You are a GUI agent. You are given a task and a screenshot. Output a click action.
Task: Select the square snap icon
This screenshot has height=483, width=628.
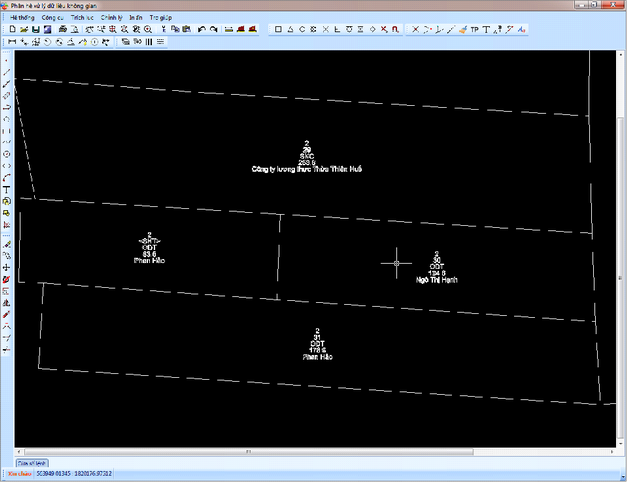point(278,30)
